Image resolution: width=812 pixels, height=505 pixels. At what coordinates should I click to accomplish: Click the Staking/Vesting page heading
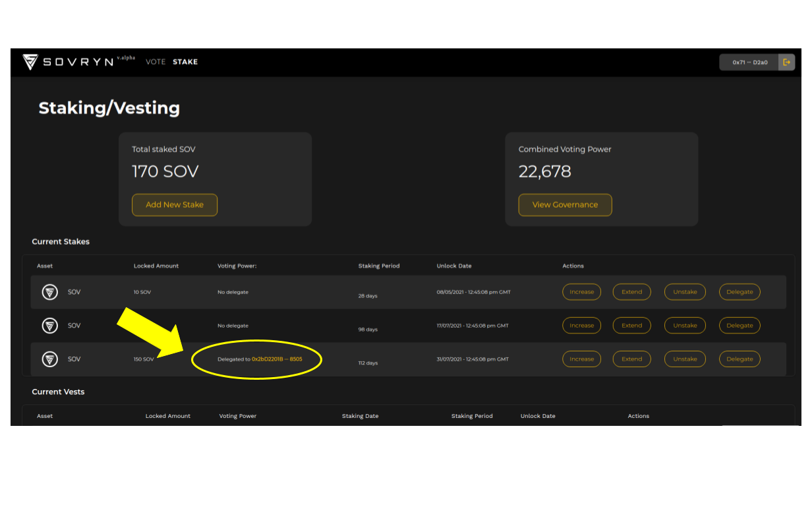pos(109,108)
